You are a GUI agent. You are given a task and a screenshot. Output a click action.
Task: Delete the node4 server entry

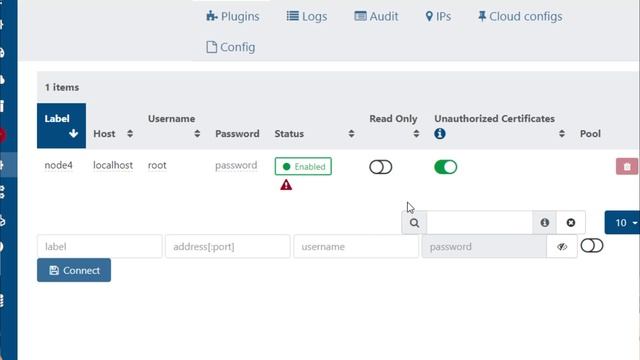tap(627, 167)
